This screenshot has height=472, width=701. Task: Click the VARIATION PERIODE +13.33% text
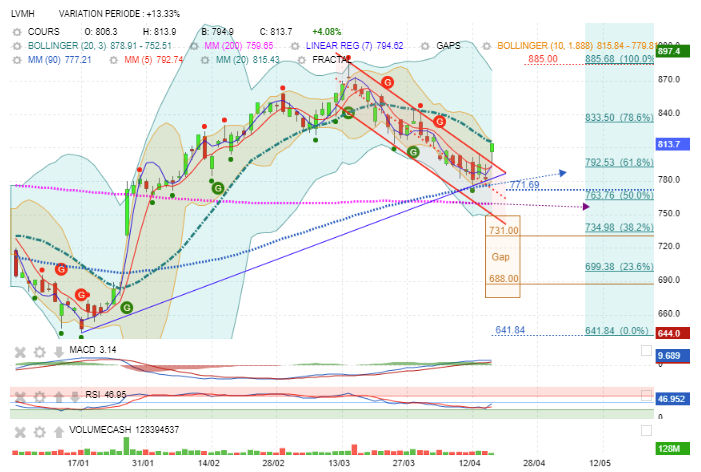tap(119, 14)
